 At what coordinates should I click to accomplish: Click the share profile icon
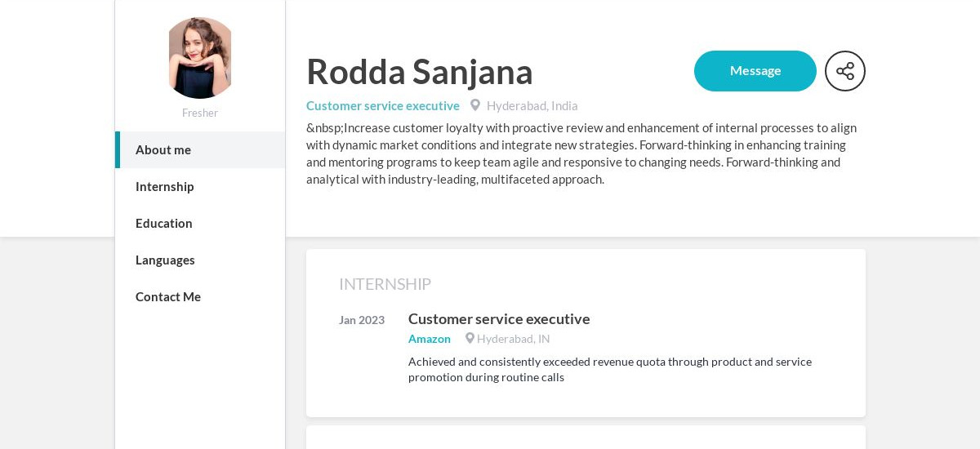point(844,71)
